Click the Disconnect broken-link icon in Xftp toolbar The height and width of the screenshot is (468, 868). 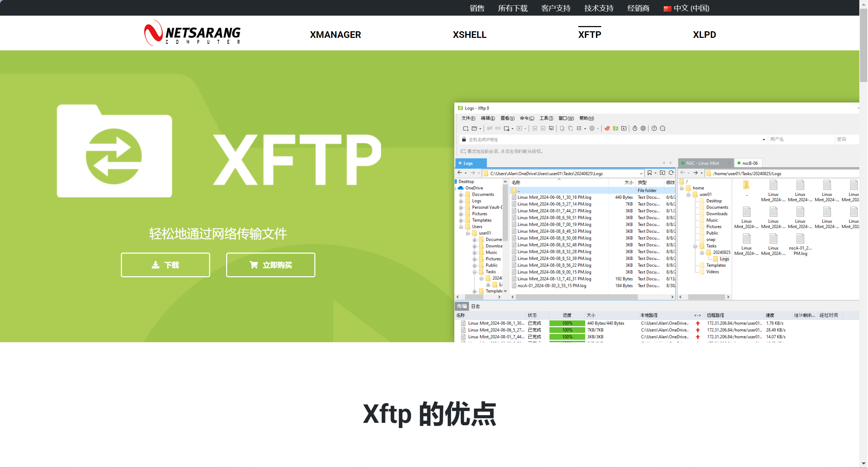pos(489,129)
